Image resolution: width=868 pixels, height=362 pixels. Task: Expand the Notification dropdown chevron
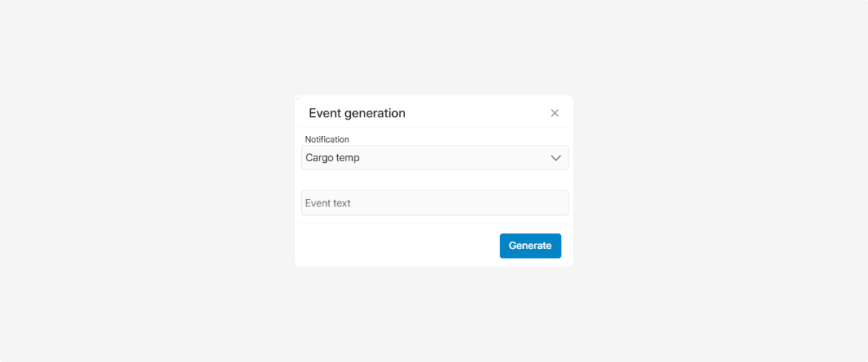[x=556, y=158]
